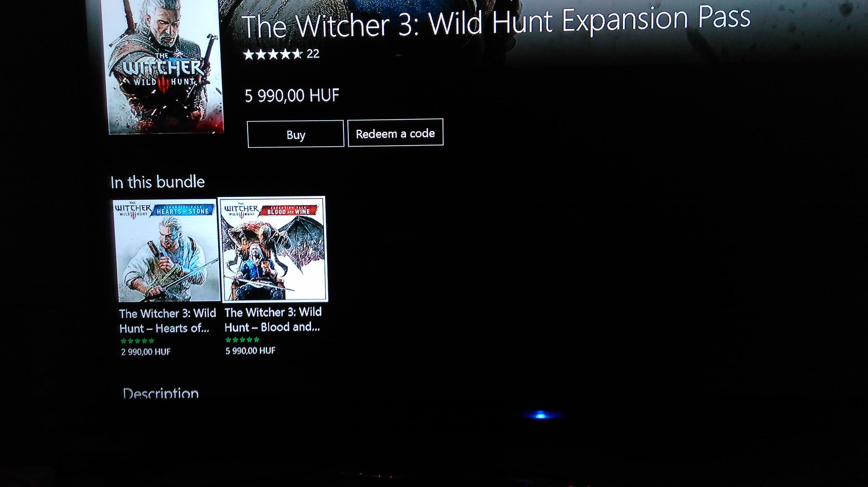Select the 'Hunt – Blood and...' title text
Screen dimensions: 868x487
(272, 327)
